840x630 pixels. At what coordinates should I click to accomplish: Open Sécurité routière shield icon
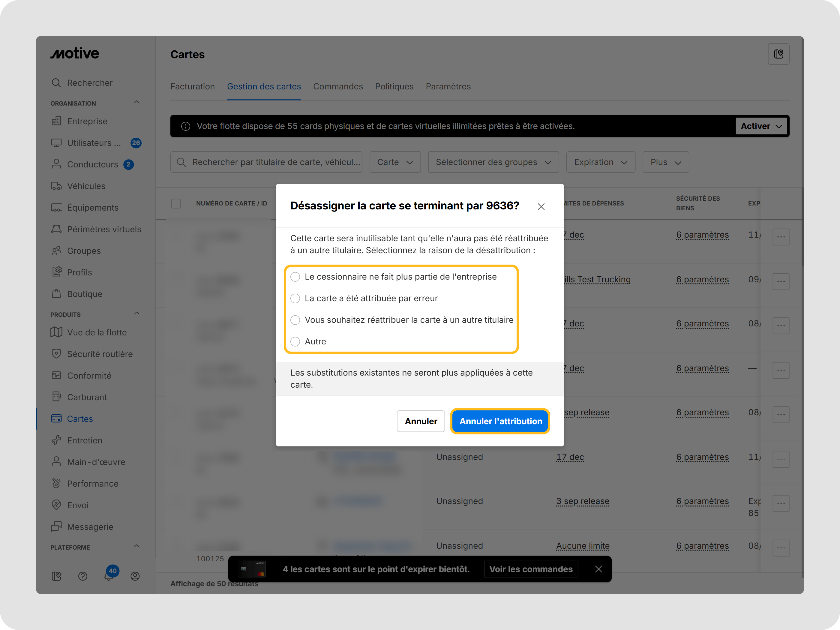click(56, 354)
